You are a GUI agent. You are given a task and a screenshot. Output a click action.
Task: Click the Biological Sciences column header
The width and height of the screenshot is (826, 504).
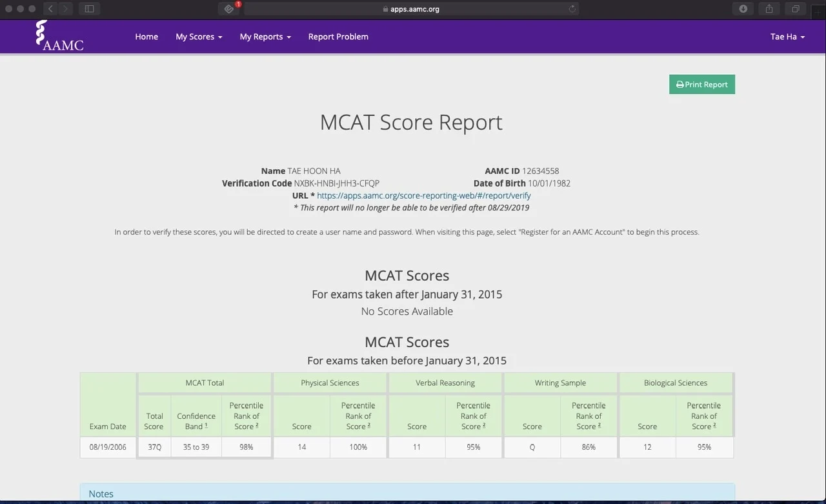tap(676, 383)
